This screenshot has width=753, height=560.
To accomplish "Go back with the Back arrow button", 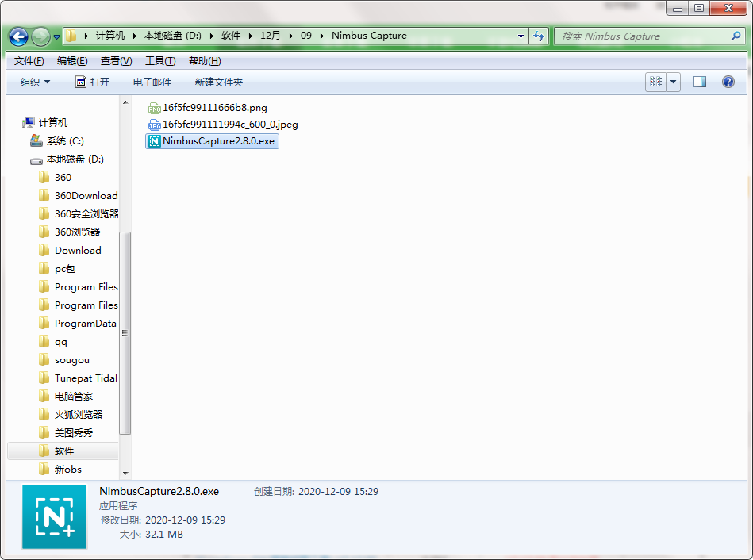I will click(x=18, y=36).
